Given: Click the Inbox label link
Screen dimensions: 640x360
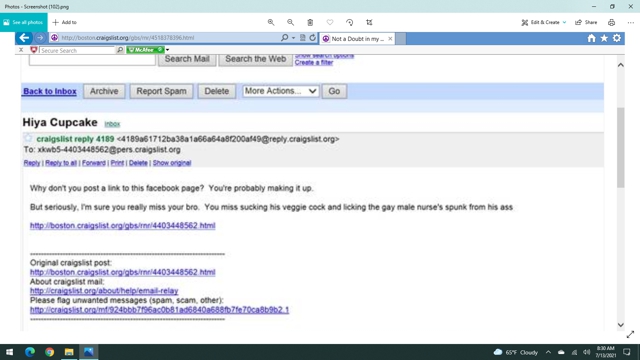Looking at the screenshot, I should click(x=112, y=124).
